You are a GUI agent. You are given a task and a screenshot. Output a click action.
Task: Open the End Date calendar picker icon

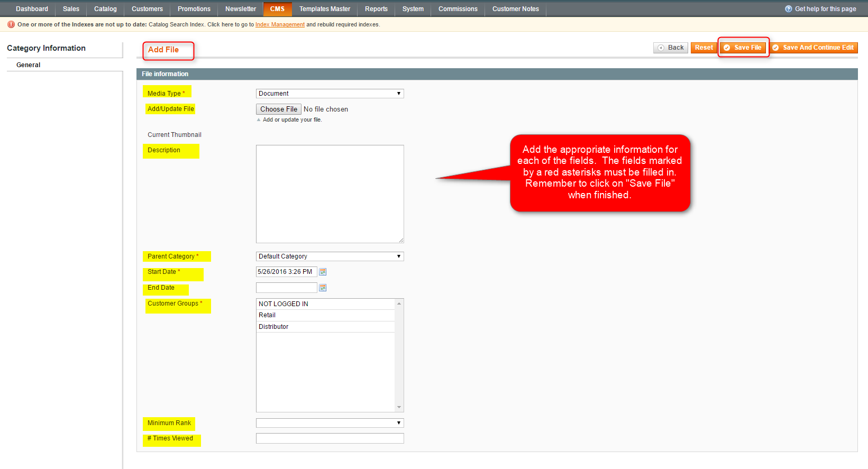(x=323, y=288)
